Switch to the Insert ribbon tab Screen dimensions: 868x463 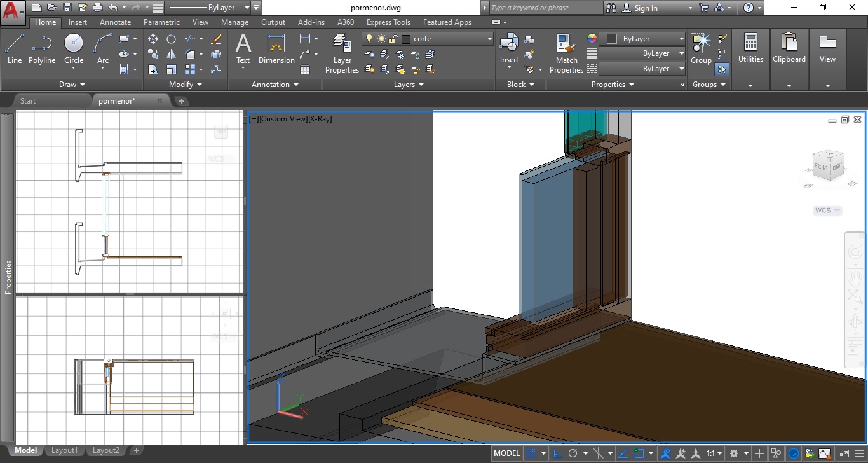pyautogui.click(x=78, y=22)
